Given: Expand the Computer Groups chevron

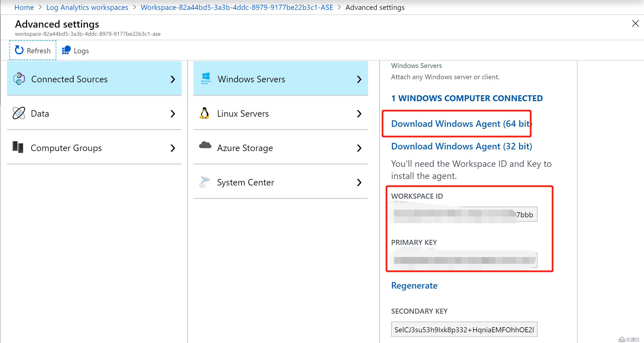Looking at the screenshot, I should (x=173, y=148).
